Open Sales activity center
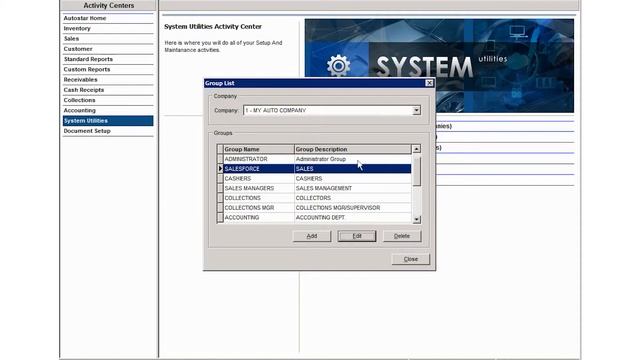Image resolution: width=640 pixels, height=360 pixels. [x=108, y=39]
